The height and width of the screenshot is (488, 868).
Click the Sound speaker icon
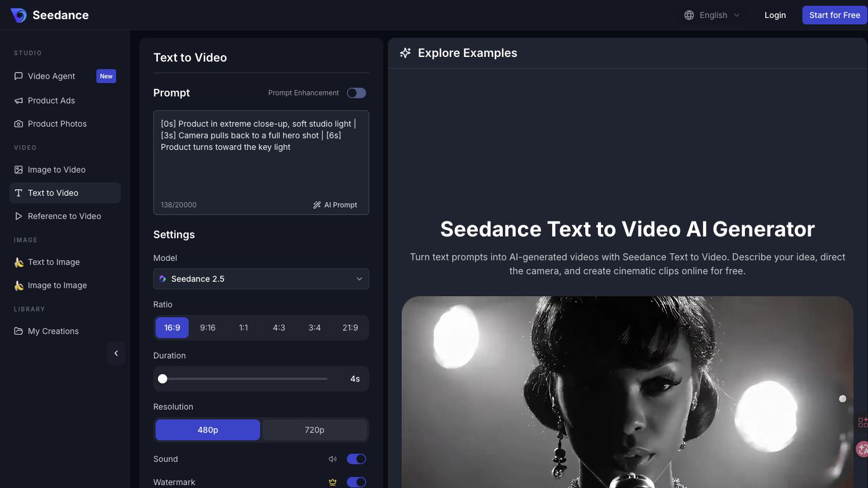pos(333,459)
